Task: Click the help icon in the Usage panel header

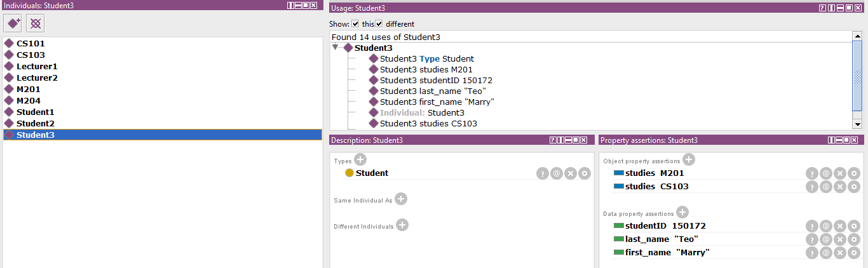Action: click(x=822, y=8)
